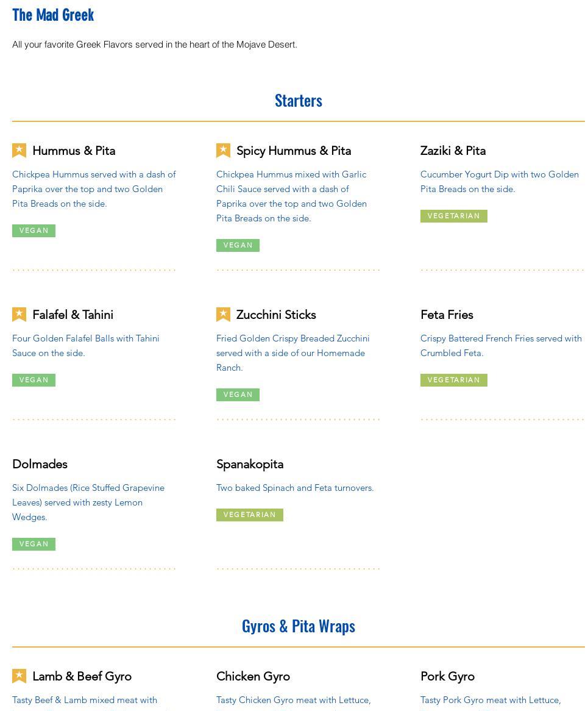Select the Falafel & Tahini item title
The image size is (588, 711).
tap(73, 314)
